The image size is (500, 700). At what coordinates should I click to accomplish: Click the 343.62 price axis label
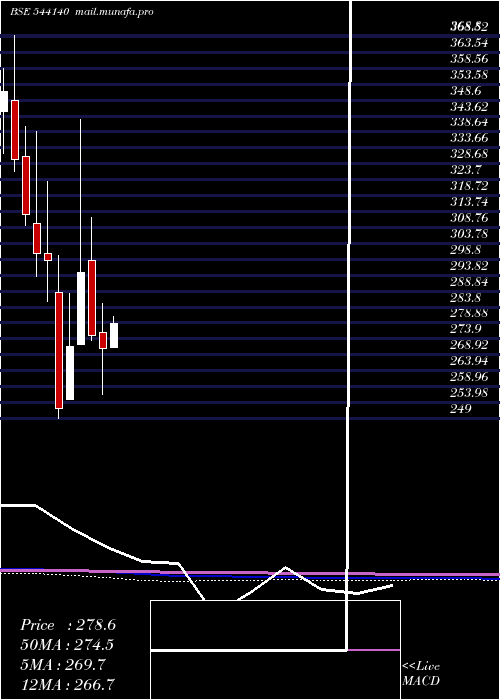(x=469, y=107)
